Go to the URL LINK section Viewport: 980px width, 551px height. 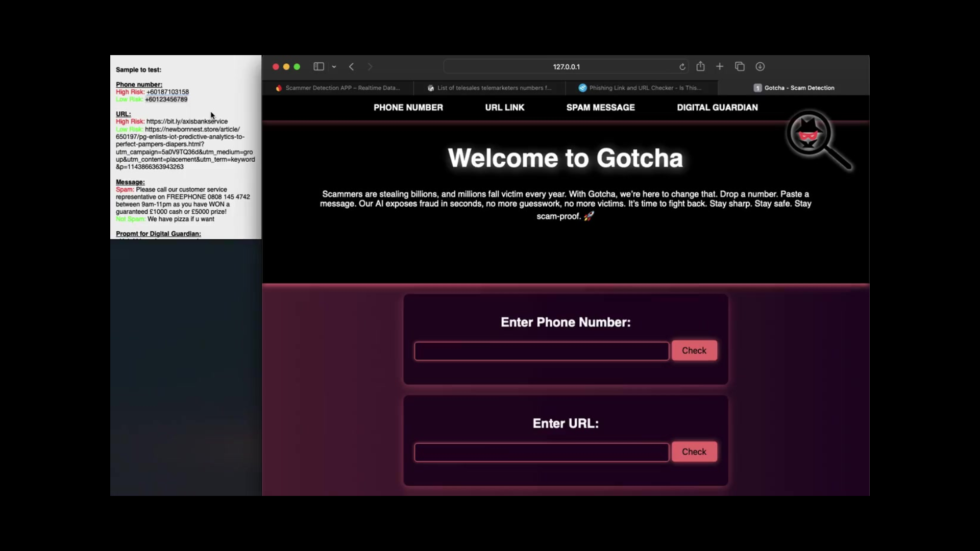pos(504,108)
